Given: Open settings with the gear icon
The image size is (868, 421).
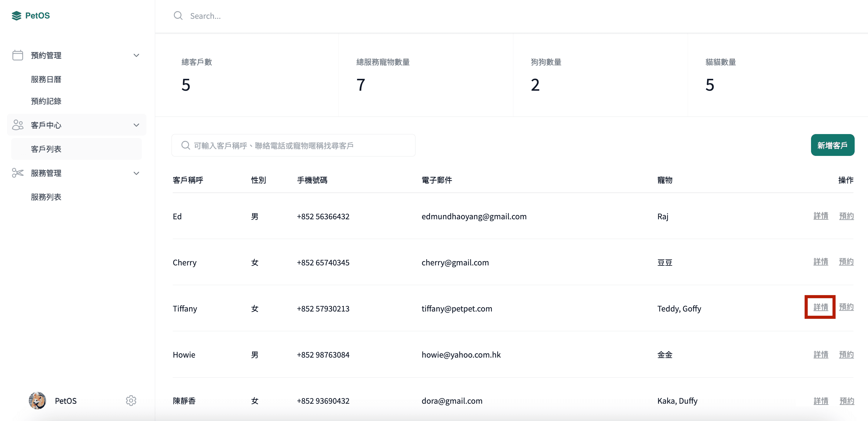Looking at the screenshot, I should (131, 400).
